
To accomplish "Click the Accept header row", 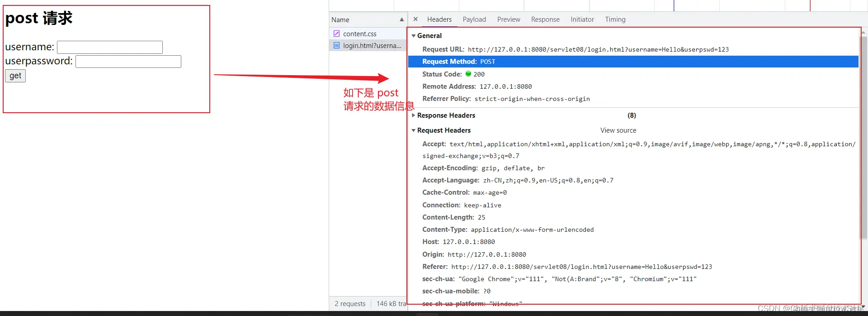I will 633,150.
